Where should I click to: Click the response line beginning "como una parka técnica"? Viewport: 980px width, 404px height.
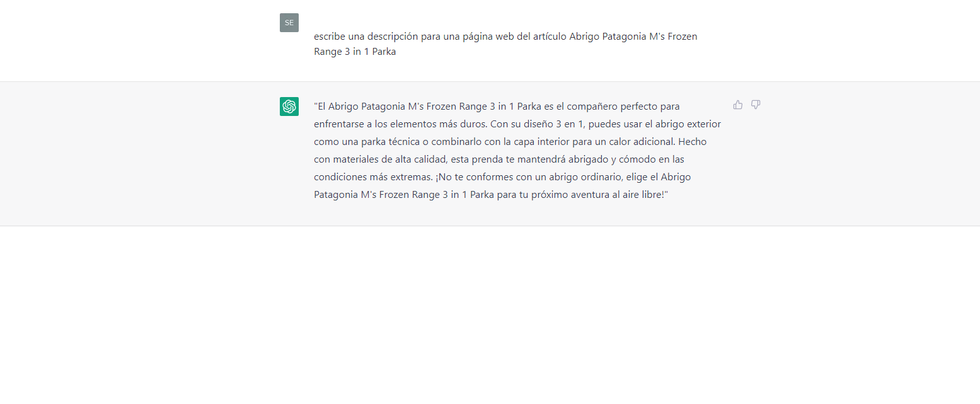510,141
